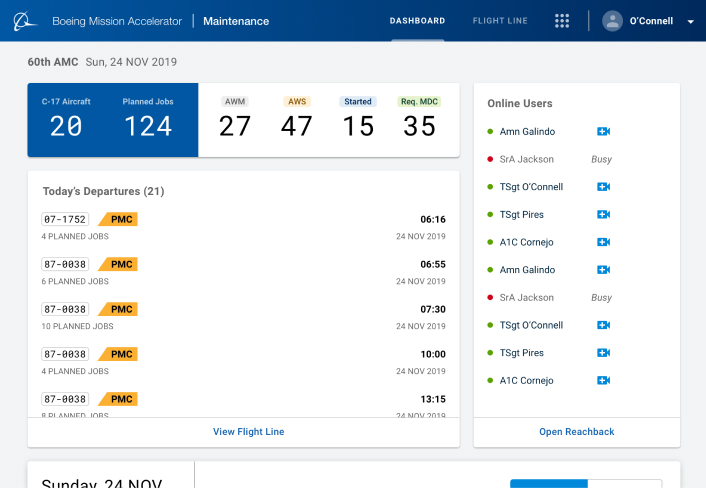Click the View Flight Line link
Viewport: 706px width, 488px height.
coord(248,432)
